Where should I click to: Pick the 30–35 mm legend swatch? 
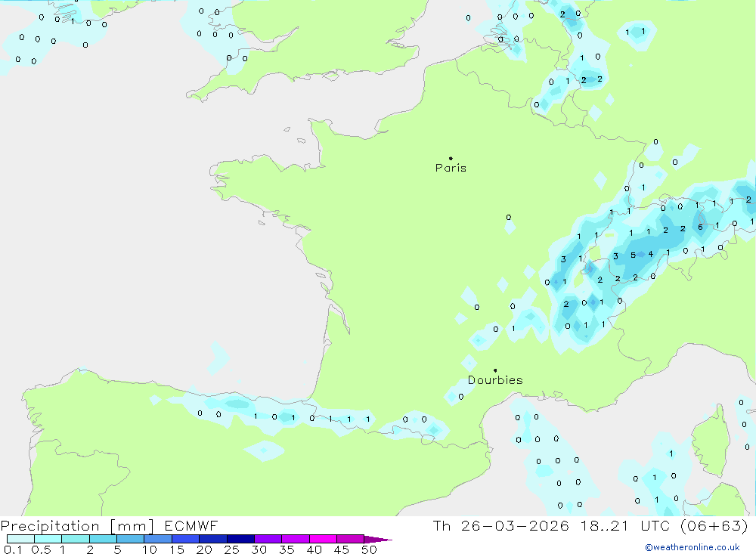pyautogui.click(x=268, y=539)
